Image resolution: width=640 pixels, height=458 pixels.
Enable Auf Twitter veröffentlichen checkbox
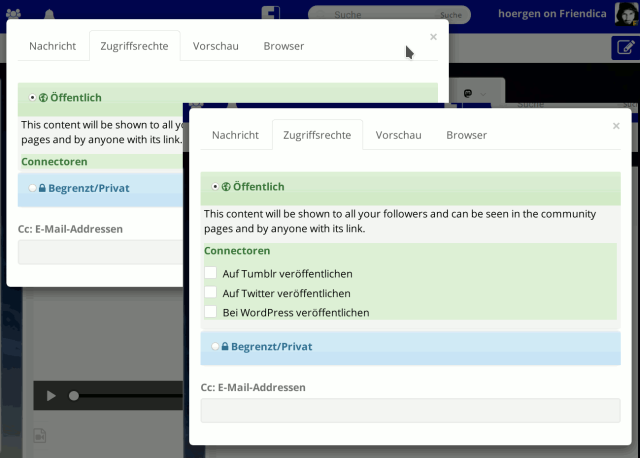click(x=211, y=292)
